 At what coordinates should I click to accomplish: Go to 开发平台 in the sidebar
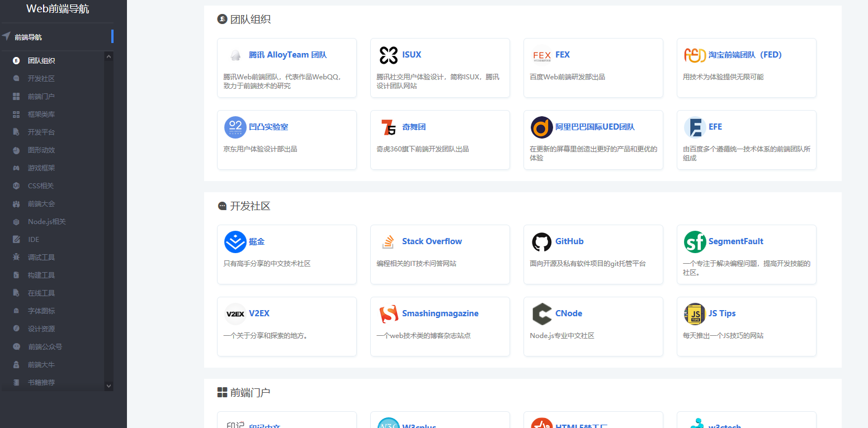click(41, 132)
